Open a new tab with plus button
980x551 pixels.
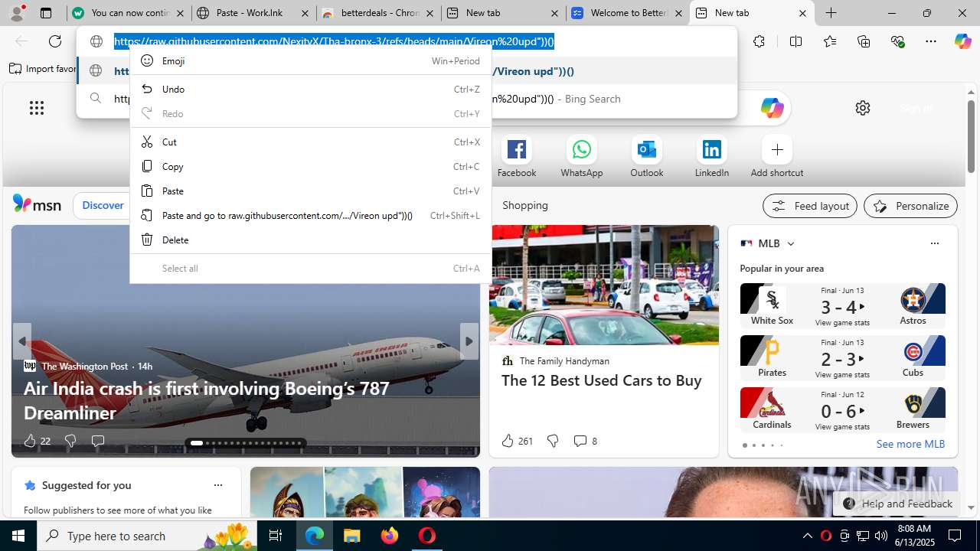[x=831, y=13]
